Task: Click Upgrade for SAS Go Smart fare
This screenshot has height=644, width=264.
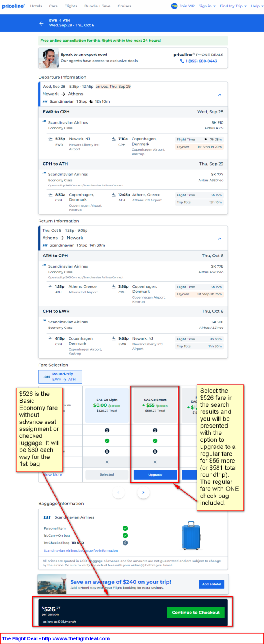Action: [x=155, y=475]
